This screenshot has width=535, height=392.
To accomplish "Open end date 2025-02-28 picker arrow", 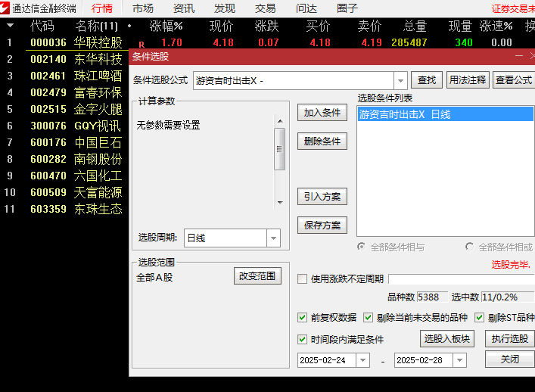I will (459, 360).
